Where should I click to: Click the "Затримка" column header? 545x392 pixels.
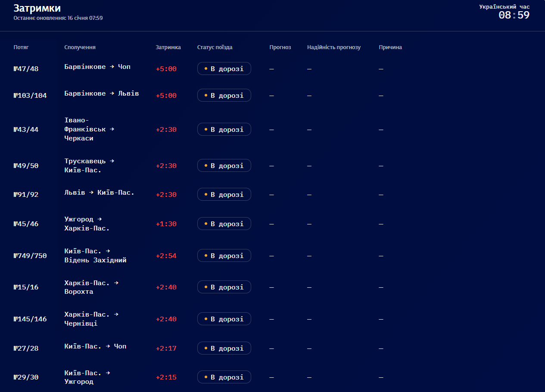point(168,47)
